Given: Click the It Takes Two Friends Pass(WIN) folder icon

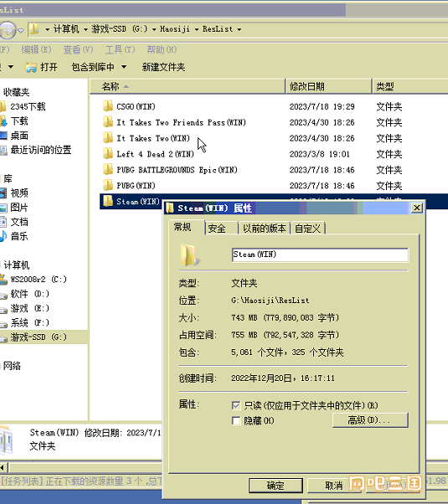Looking at the screenshot, I should 108,122.
